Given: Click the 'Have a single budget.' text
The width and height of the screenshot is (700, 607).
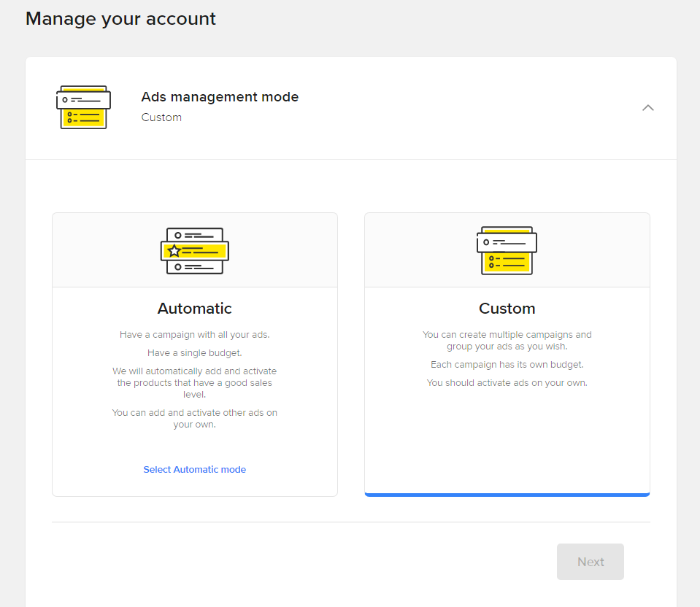Looking at the screenshot, I should (194, 353).
